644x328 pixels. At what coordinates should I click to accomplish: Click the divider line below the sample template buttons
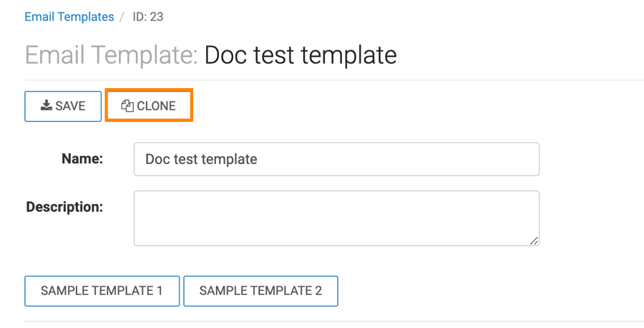click(x=334, y=322)
